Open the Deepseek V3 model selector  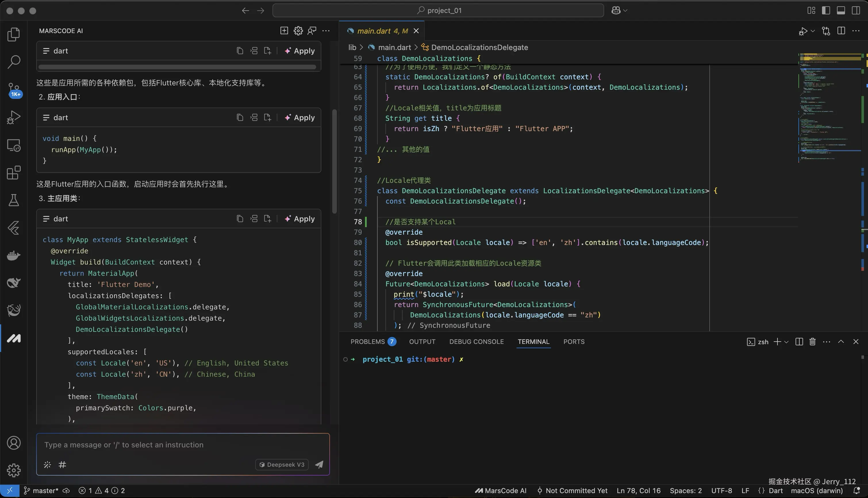click(x=282, y=464)
